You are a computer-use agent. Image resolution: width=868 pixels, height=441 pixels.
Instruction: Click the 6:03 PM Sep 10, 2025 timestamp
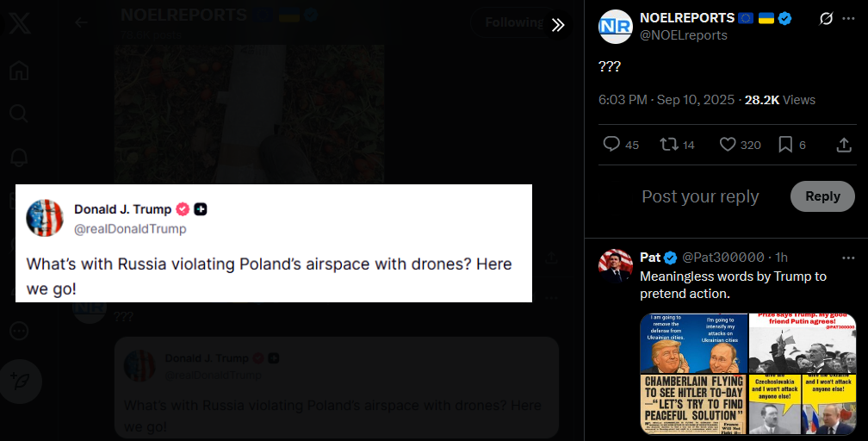pos(666,100)
